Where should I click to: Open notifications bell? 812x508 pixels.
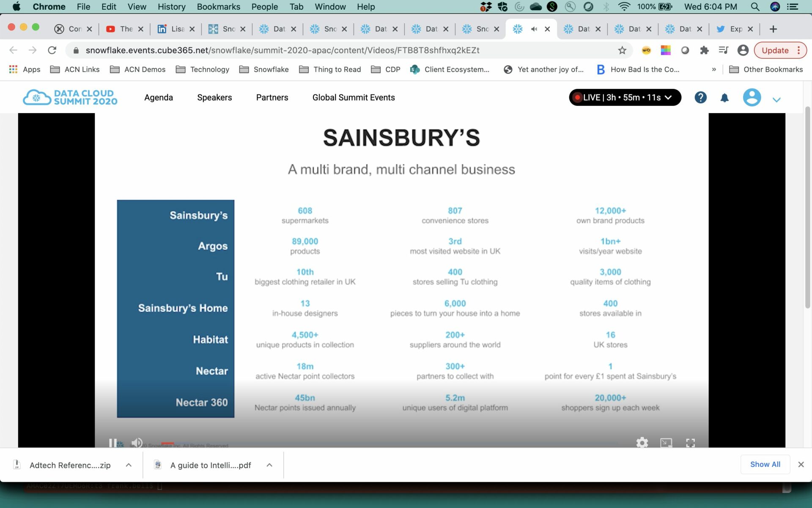pyautogui.click(x=724, y=98)
